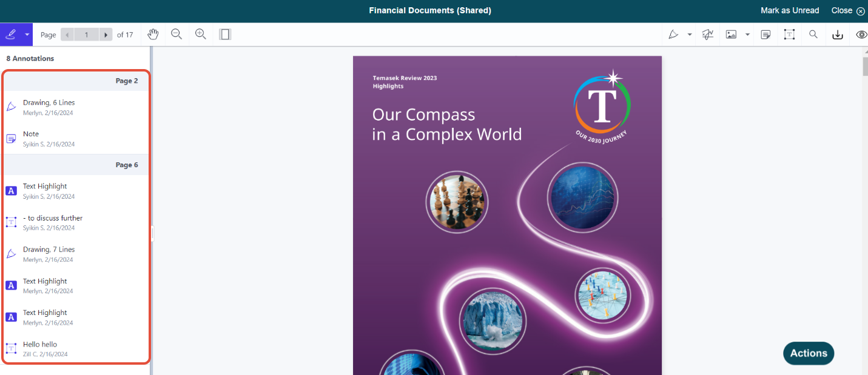This screenshot has height=375, width=868.
Task: Select the text box tool
Action: [789, 35]
